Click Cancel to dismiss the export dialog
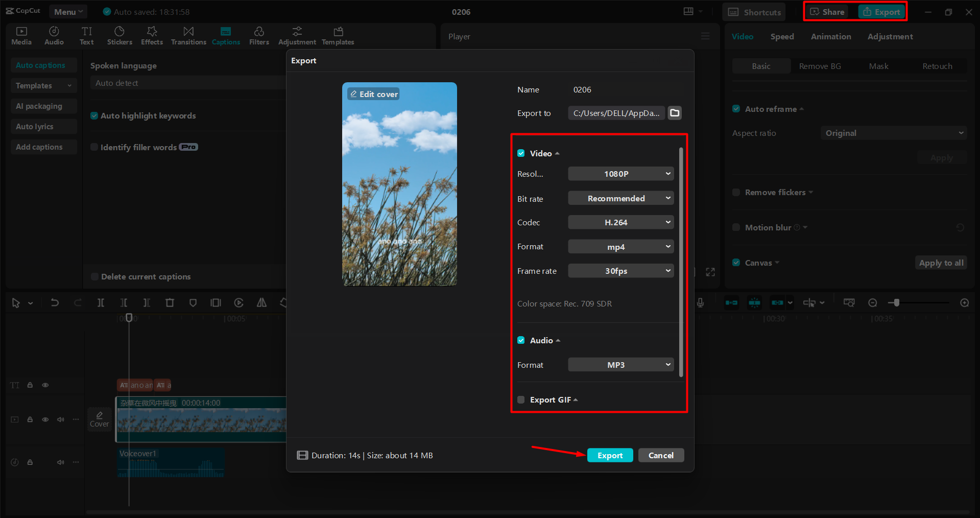 pos(661,455)
